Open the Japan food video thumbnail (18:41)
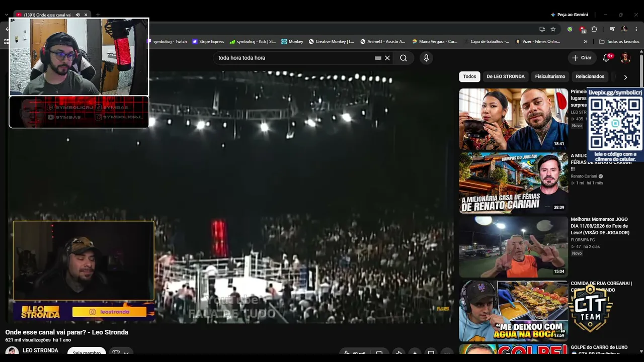644x362 pixels. pos(513,119)
